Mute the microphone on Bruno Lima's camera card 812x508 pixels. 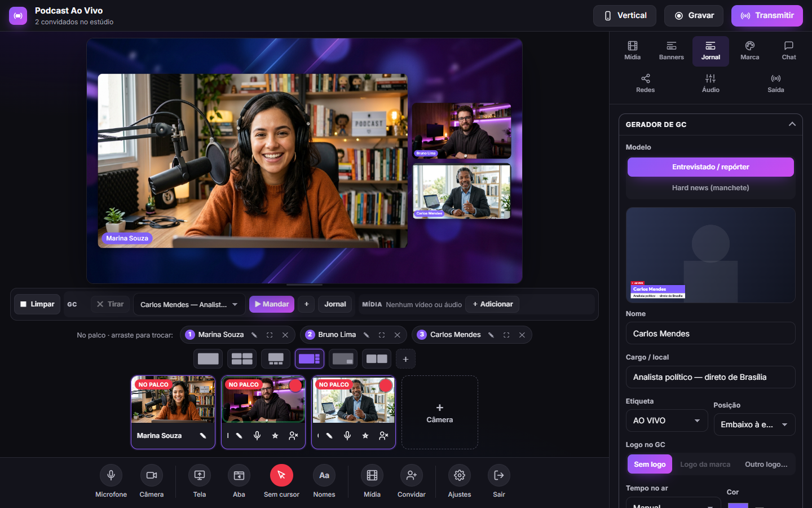click(257, 436)
